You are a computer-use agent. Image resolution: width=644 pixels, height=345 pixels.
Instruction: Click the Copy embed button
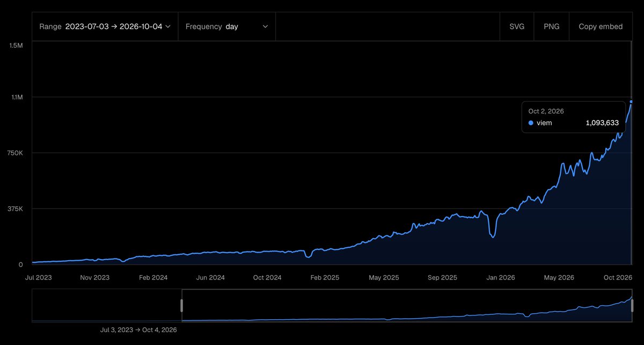tap(601, 26)
